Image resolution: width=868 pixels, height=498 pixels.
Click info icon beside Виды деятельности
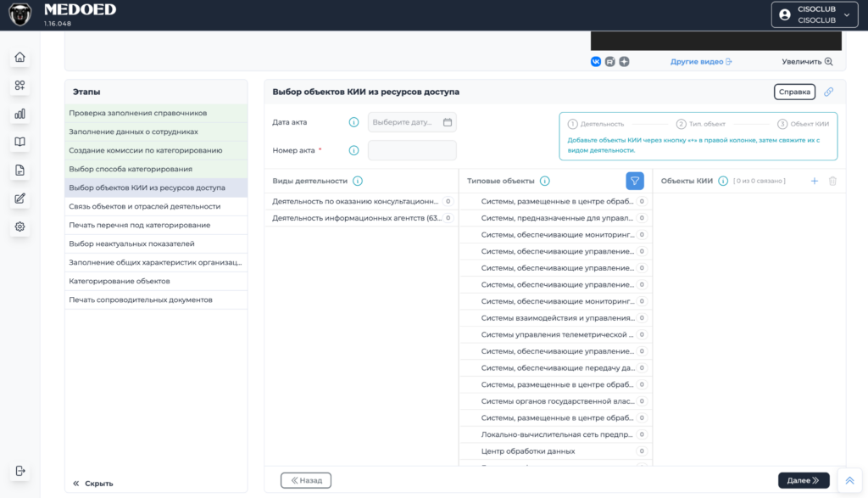tap(358, 182)
